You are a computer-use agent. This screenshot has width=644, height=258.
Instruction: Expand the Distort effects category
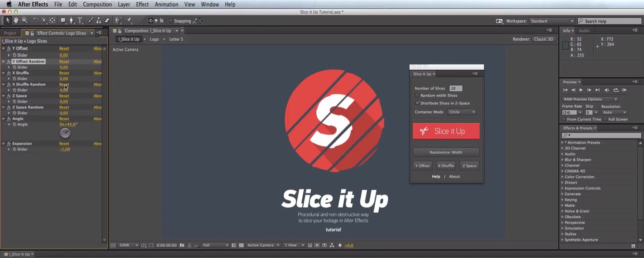563,183
